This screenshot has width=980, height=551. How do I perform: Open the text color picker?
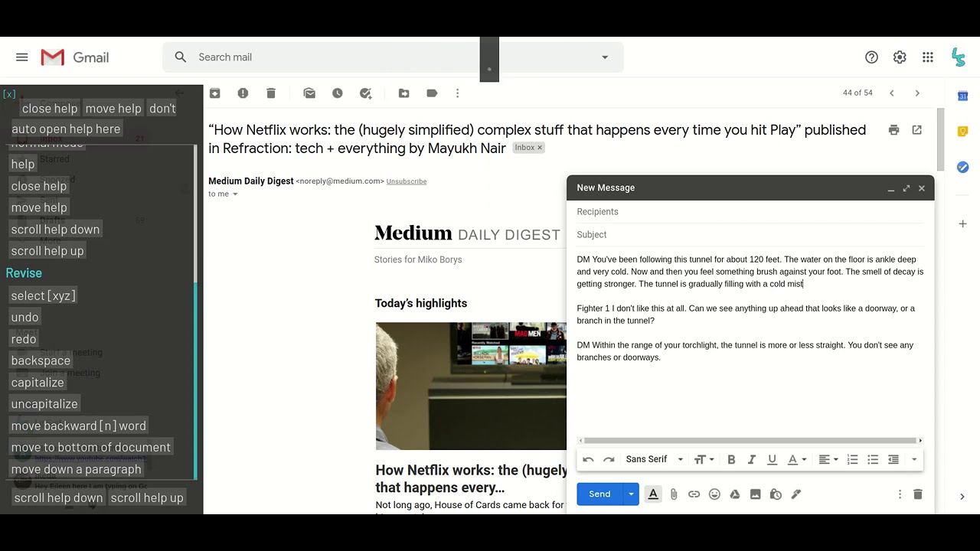tap(797, 460)
